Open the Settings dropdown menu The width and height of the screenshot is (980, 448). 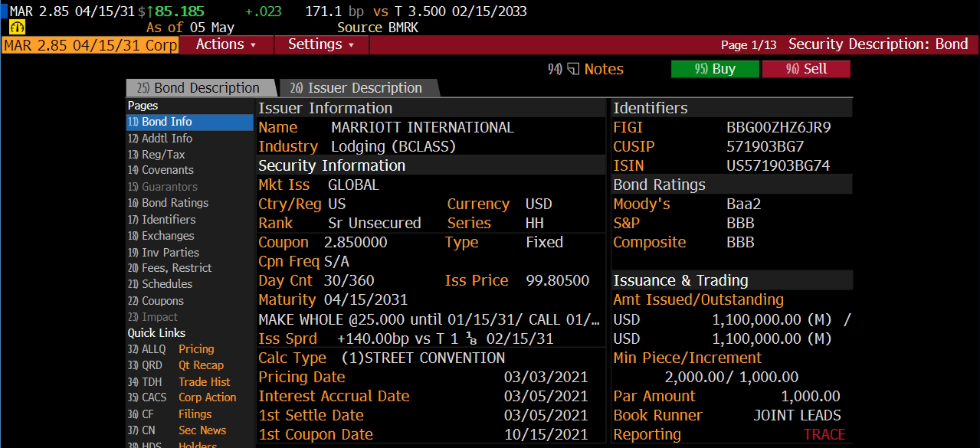tap(321, 44)
